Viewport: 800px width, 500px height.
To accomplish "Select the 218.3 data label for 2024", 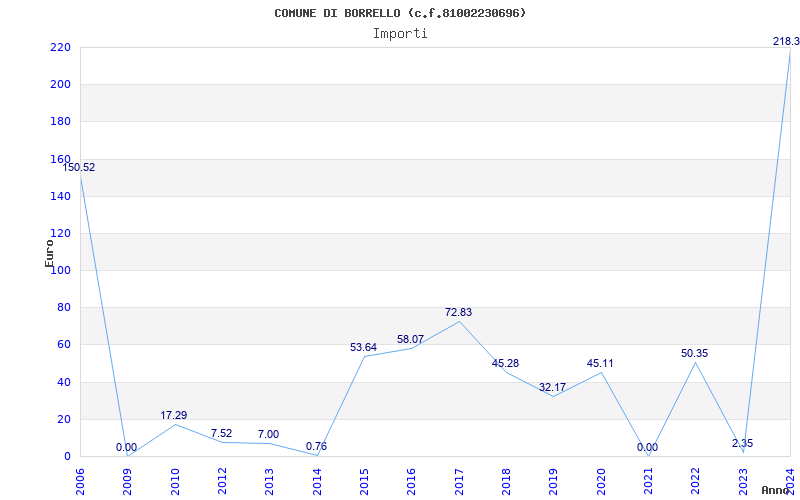I will tap(786, 41).
